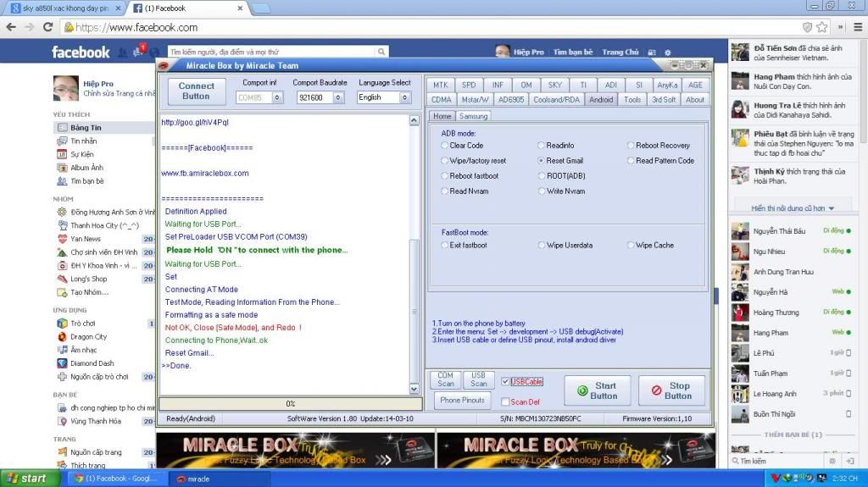Click the USB Scan button
The height and width of the screenshot is (487, 868).
pos(479,379)
